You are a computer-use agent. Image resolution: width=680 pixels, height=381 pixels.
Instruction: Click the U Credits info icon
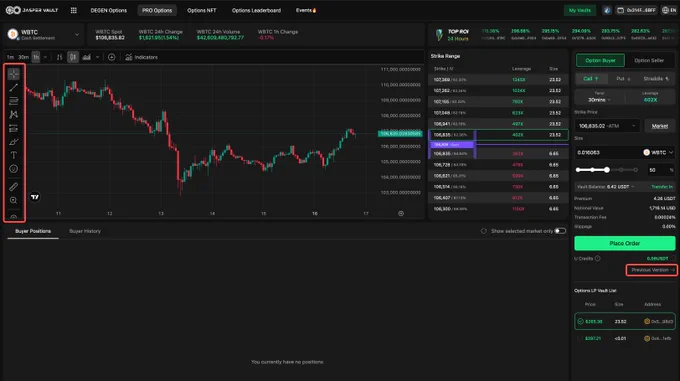598,258
